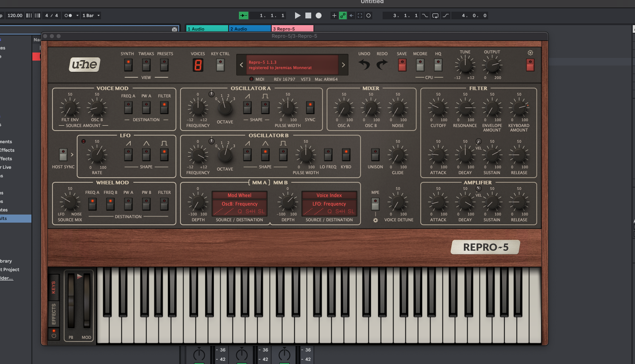
Task: Click the filter CUTOFF knob
Action: coord(438,108)
